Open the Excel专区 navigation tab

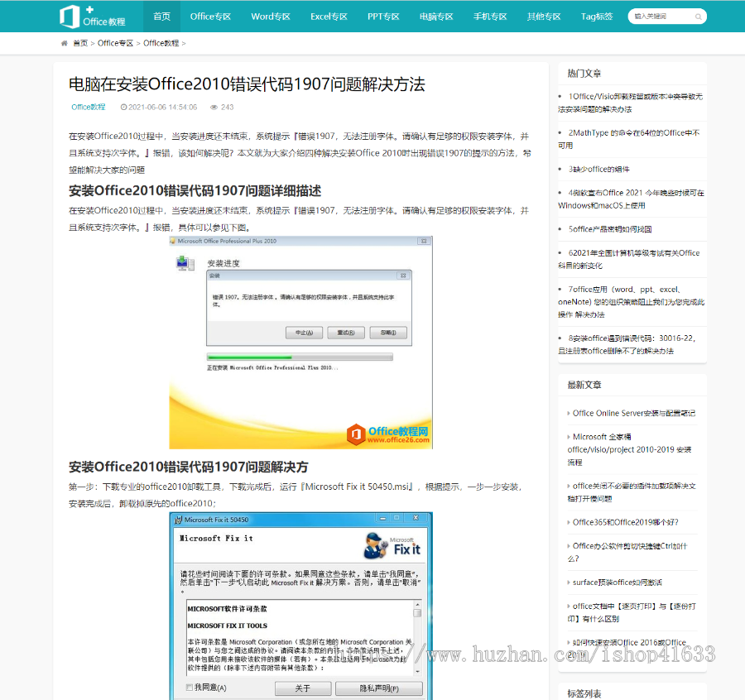point(329,17)
